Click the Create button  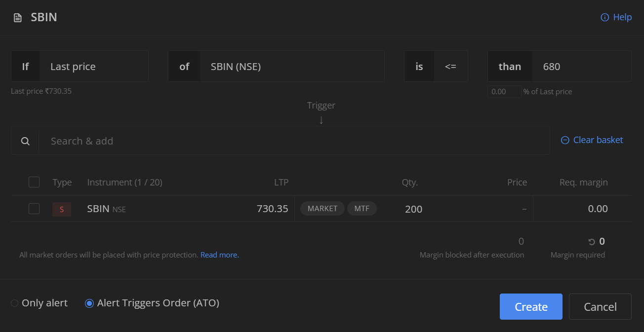(x=531, y=307)
